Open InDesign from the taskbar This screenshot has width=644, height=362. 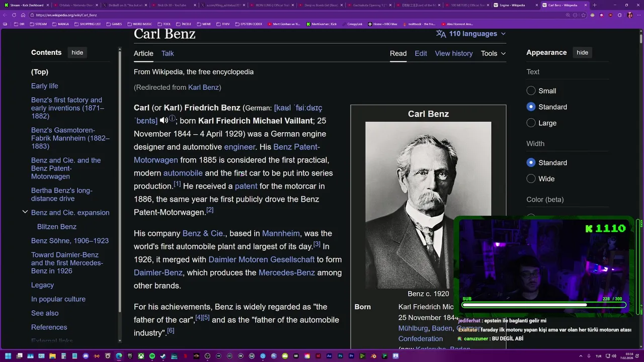click(x=318, y=356)
